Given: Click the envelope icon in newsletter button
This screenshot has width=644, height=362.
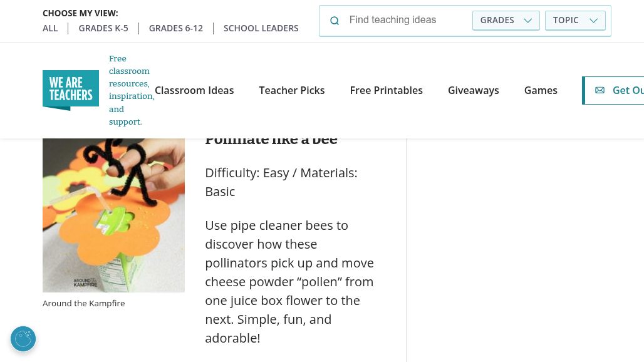Looking at the screenshot, I should [600, 90].
